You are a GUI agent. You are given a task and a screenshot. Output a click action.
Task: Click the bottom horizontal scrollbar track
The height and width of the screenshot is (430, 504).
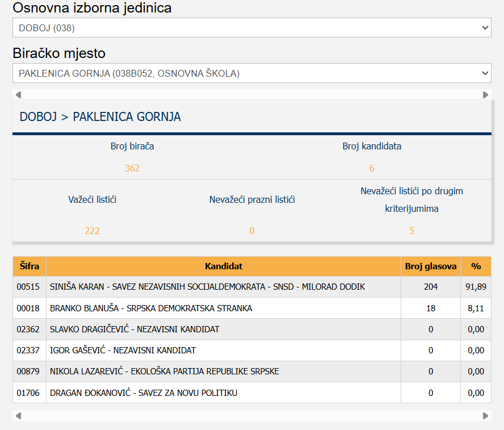[251, 416]
